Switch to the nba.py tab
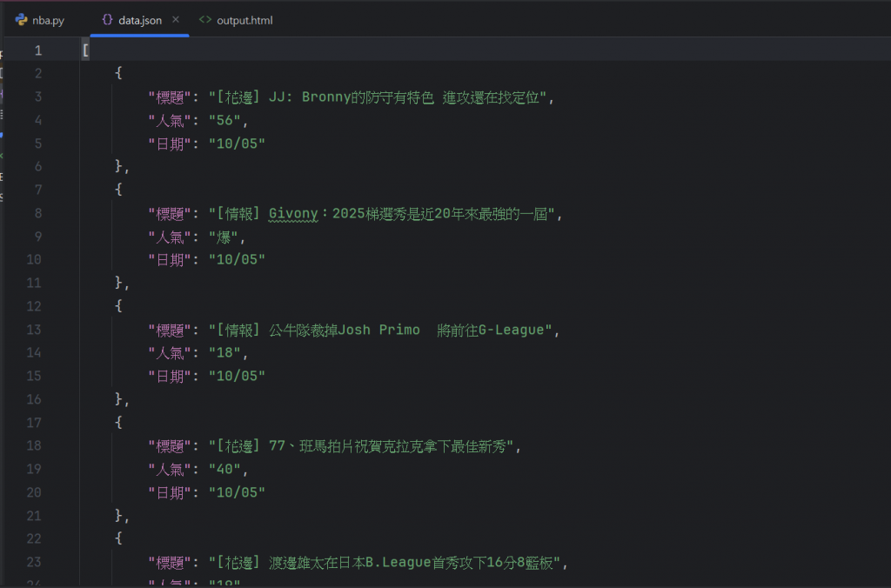891x588 pixels. coord(40,21)
